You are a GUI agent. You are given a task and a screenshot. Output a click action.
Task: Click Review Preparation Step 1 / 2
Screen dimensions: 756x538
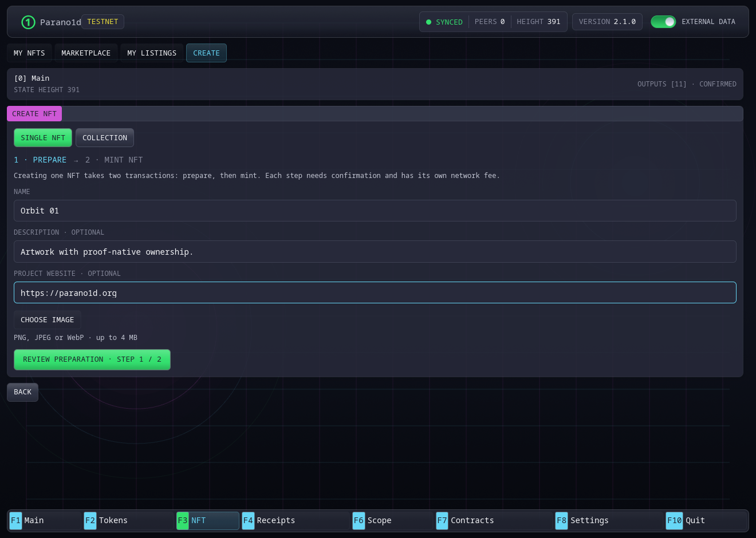coord(92,359)
